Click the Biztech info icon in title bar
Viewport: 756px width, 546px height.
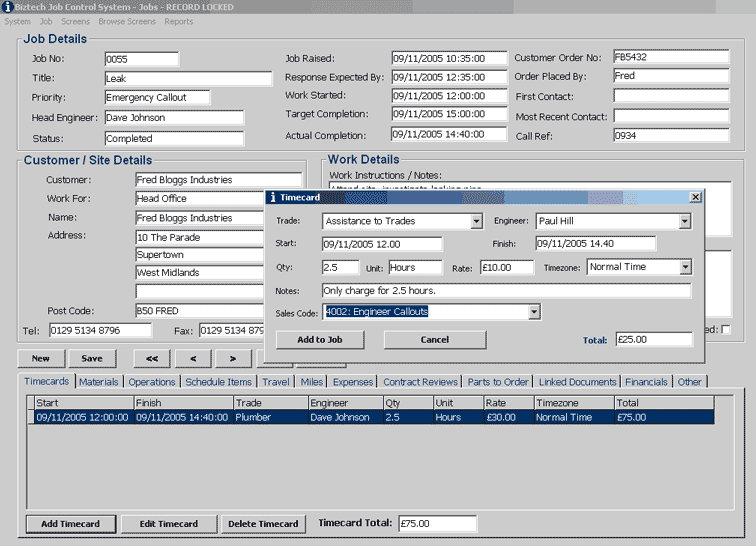tap(8, 7)
